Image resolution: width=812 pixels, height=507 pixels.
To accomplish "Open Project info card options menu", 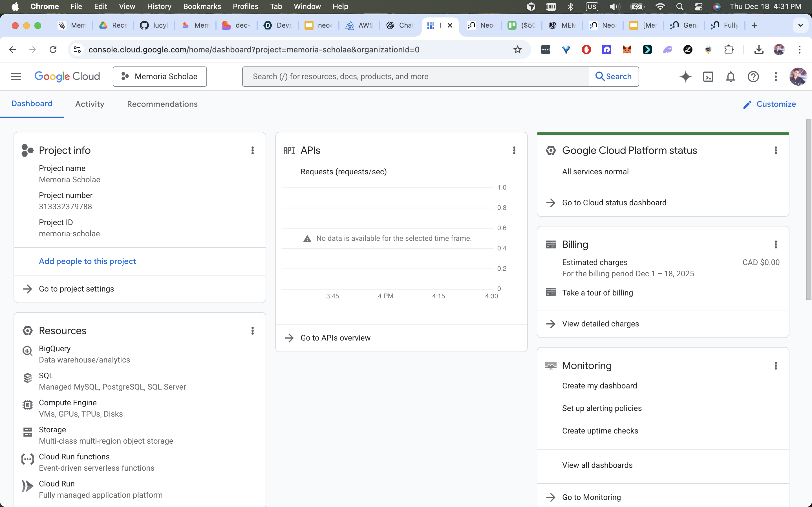I will point(252,150).
